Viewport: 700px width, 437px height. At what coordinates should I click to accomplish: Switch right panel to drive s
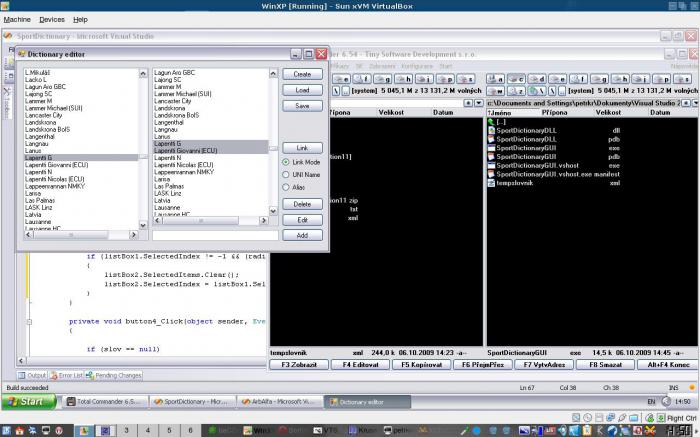(682, 79)
